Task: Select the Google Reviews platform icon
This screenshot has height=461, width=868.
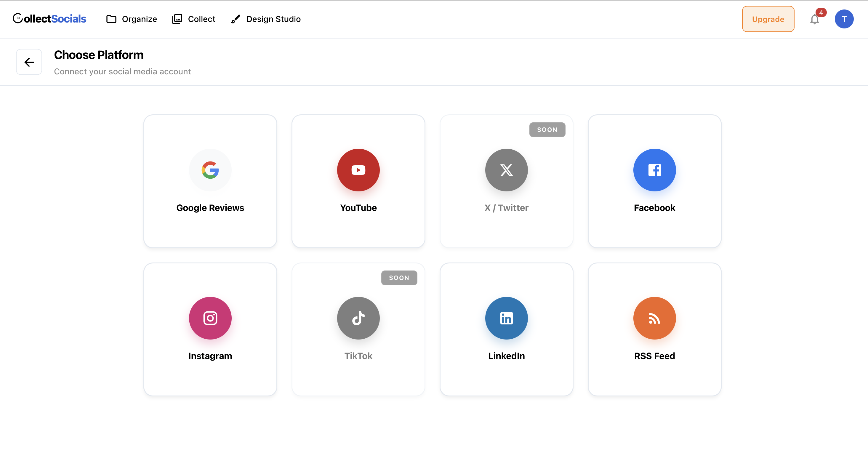Action: click(x=210, y=170)
